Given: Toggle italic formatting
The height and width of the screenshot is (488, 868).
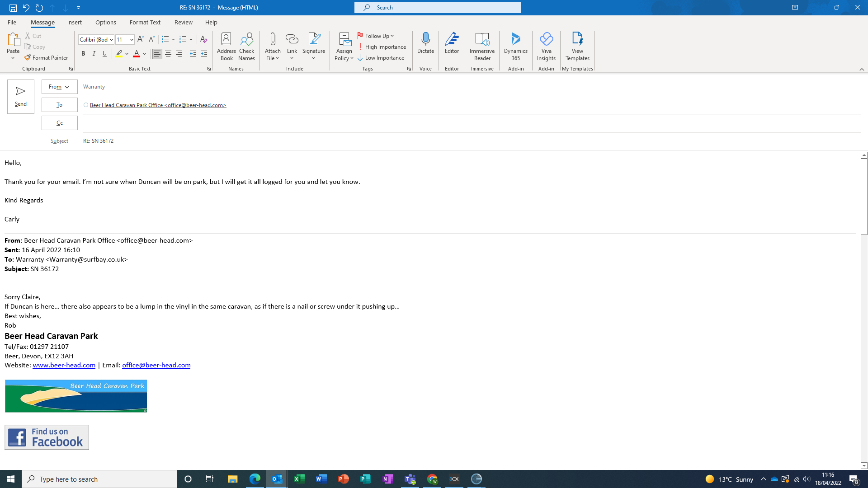Looking at the screenshot, I should [94, 54].
